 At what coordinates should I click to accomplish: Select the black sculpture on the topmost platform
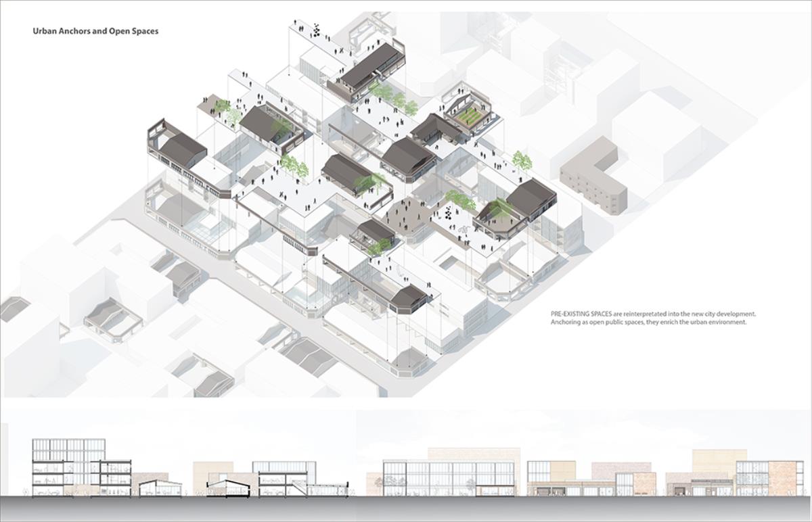317,30
